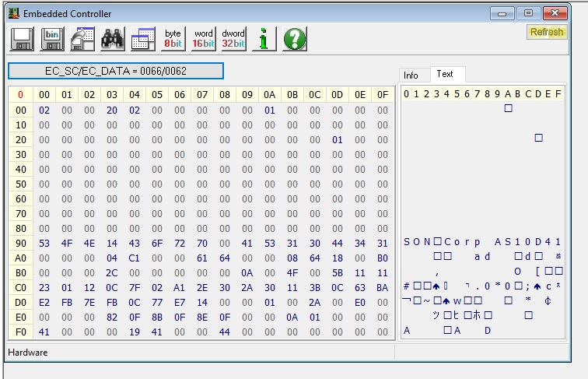Click the red 0 corner cell

(x=21, y=95)
